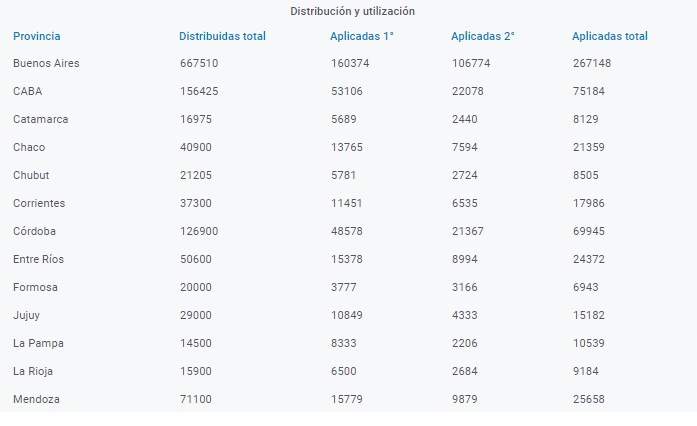Select the Jujuy row label
Image resolution: width=697 pixels, height=426 pixels.
(x=26, y=315)
